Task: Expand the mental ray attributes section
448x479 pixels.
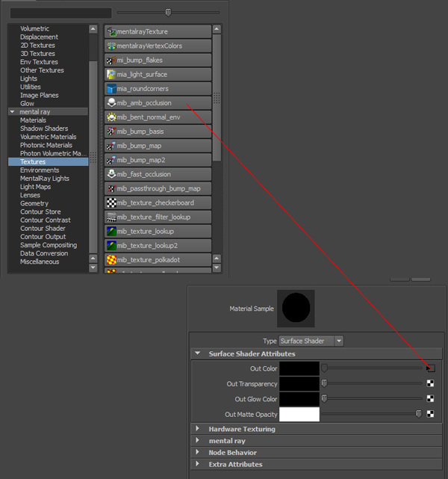Action: pos(197,440)
